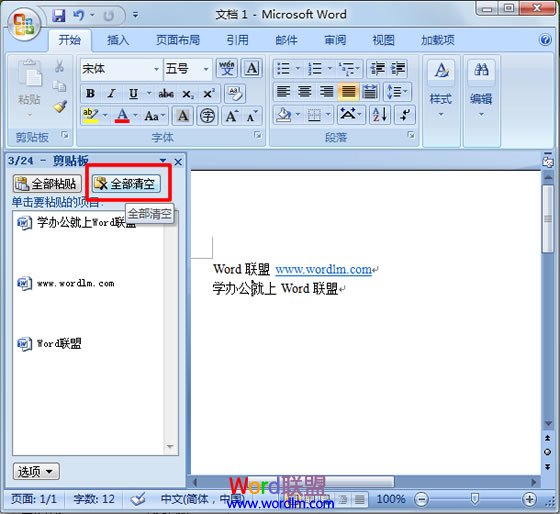The width and height of the screenshot is (560, 514).
Task: Apply strikethrough abc formatting
Action: click(x=166, y=94)
